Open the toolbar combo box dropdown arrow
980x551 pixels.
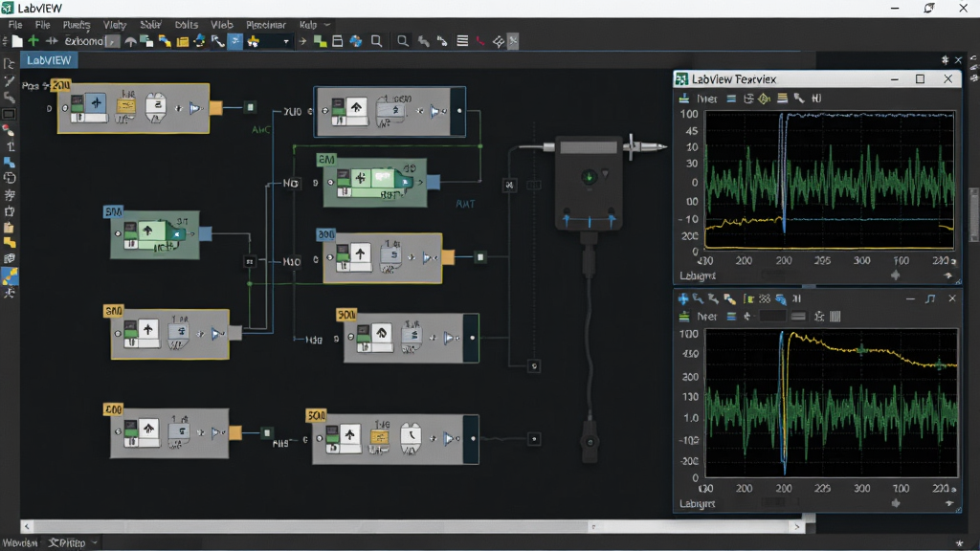click(286, 42)
